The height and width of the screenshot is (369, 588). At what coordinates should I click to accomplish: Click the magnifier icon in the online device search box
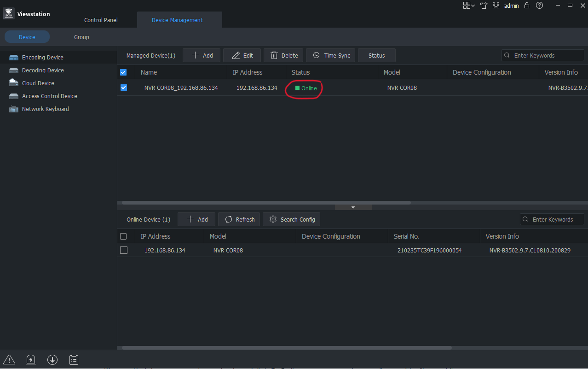(x=525, y=219)
